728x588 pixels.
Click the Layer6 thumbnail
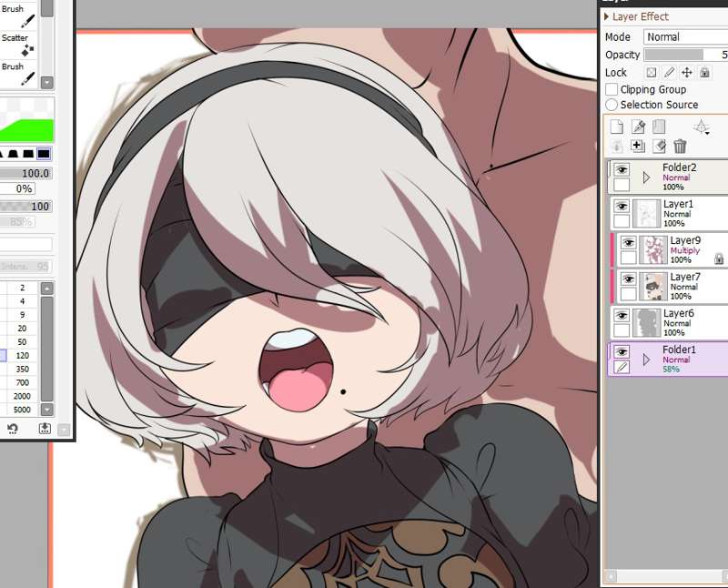646,323
